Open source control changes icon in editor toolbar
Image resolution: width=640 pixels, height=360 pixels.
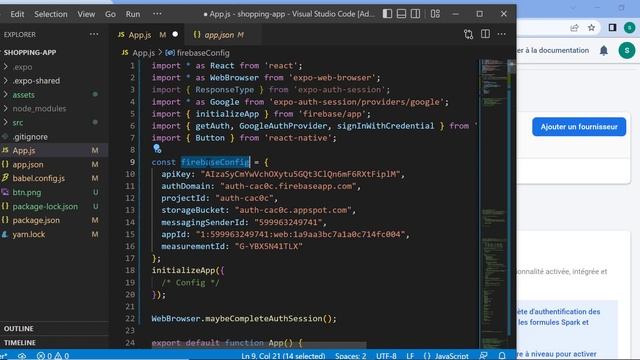click(x=469, y=34)
